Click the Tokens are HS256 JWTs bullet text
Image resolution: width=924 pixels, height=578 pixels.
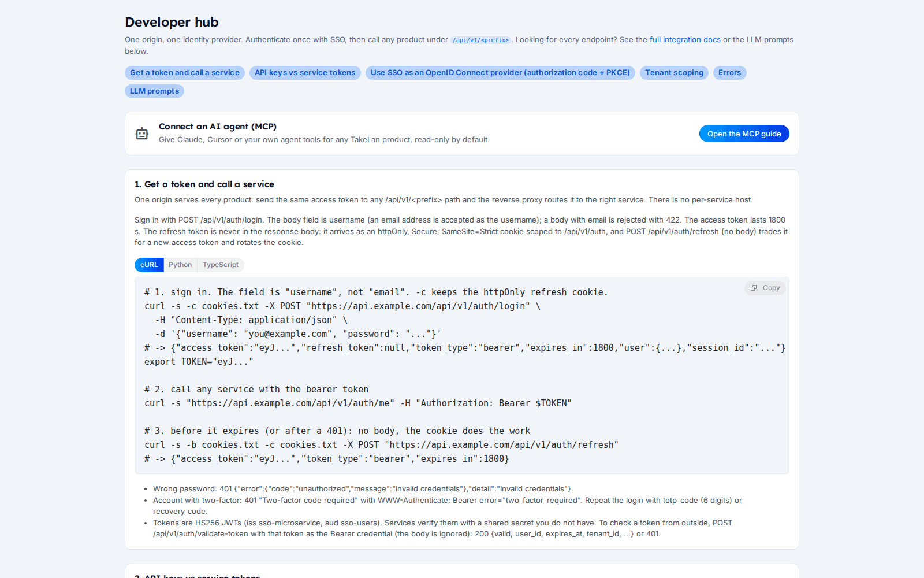point(442,528)
